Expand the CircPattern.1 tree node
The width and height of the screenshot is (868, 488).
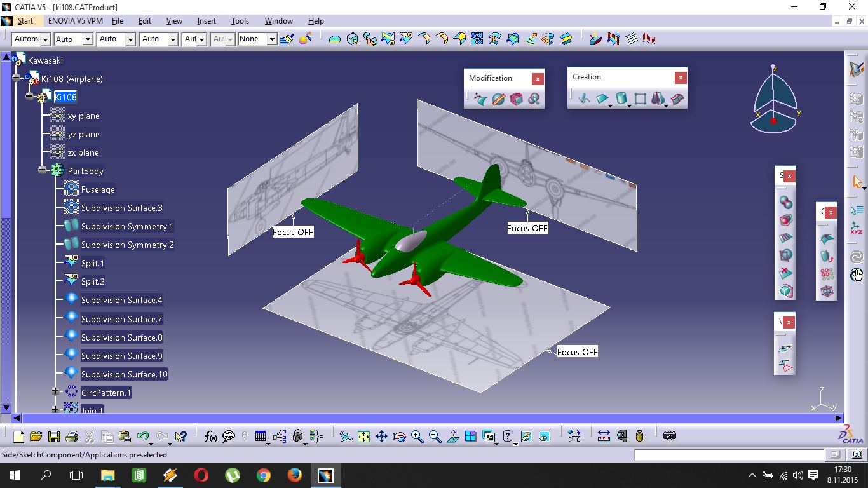pos(55,392)
